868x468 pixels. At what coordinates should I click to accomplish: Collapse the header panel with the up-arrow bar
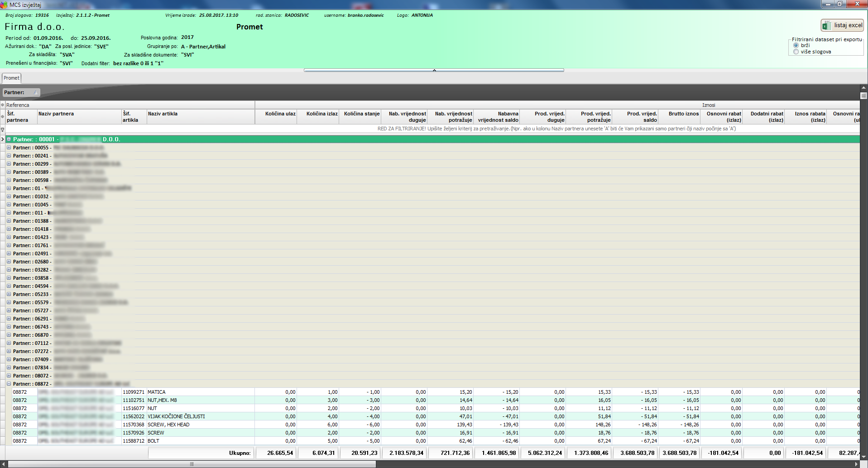(434, 70)
